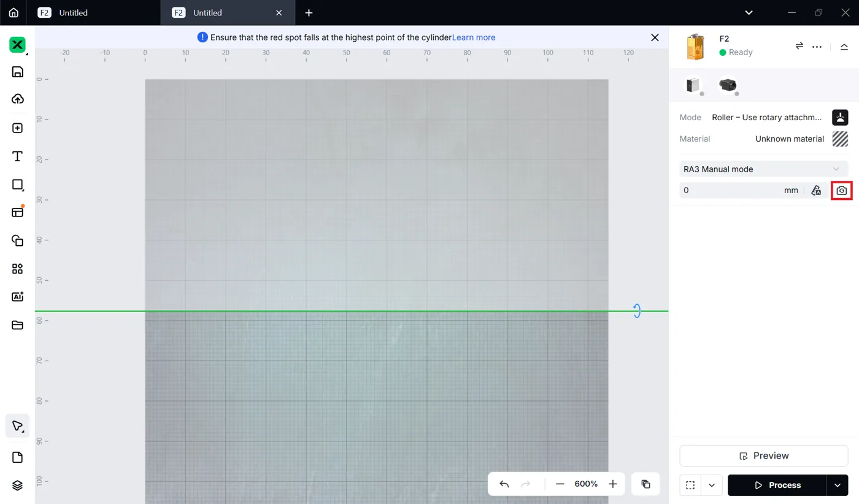Open the table/layout tool with orange dot

point(18,212)
